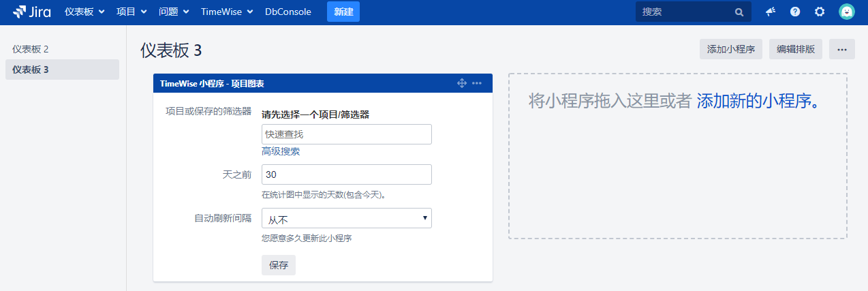
Task: Click the gadget move handle icon
Action: 461,83
